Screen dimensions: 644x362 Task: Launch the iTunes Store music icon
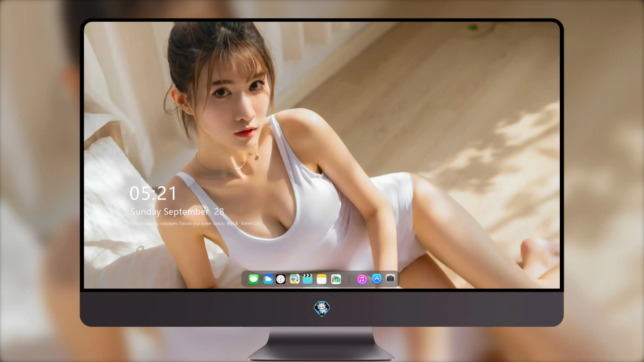tap(362, 279)
